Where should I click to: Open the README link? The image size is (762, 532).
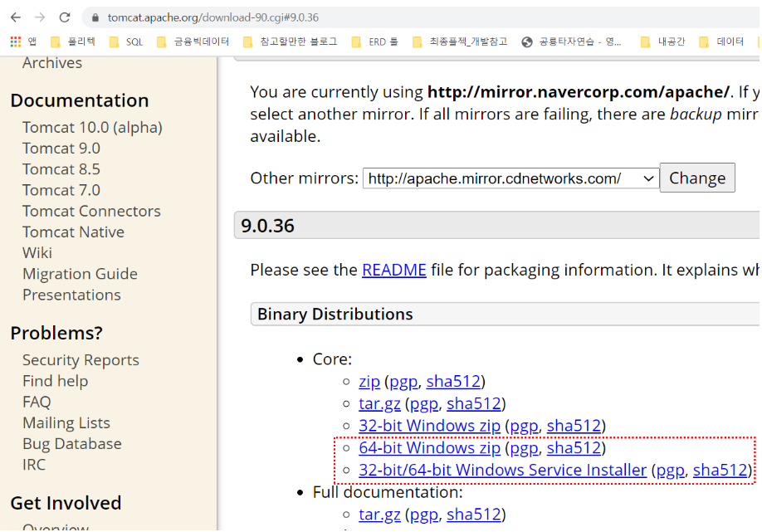[x=394, y=270]
